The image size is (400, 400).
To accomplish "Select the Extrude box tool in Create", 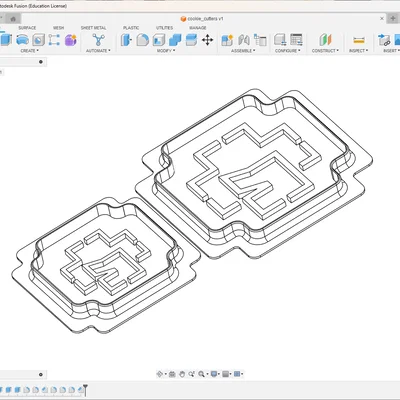I will (x=6, y=40).
